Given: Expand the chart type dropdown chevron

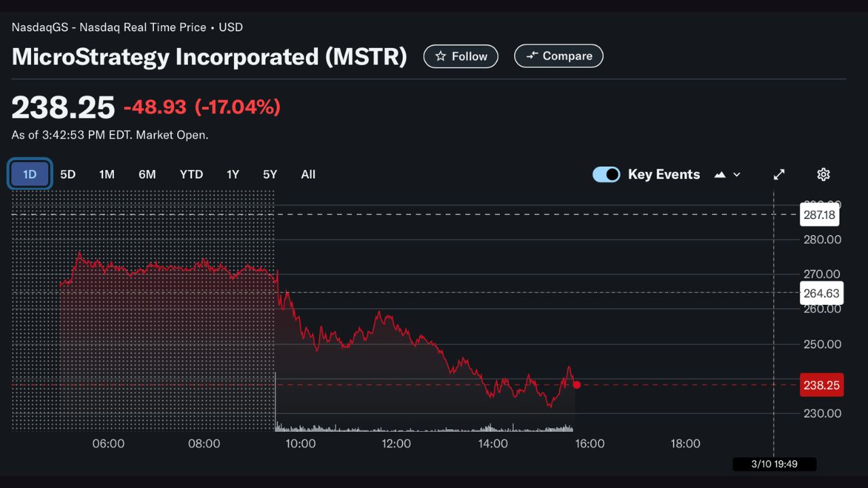Looking at the screenshot, I should point(737,175).
